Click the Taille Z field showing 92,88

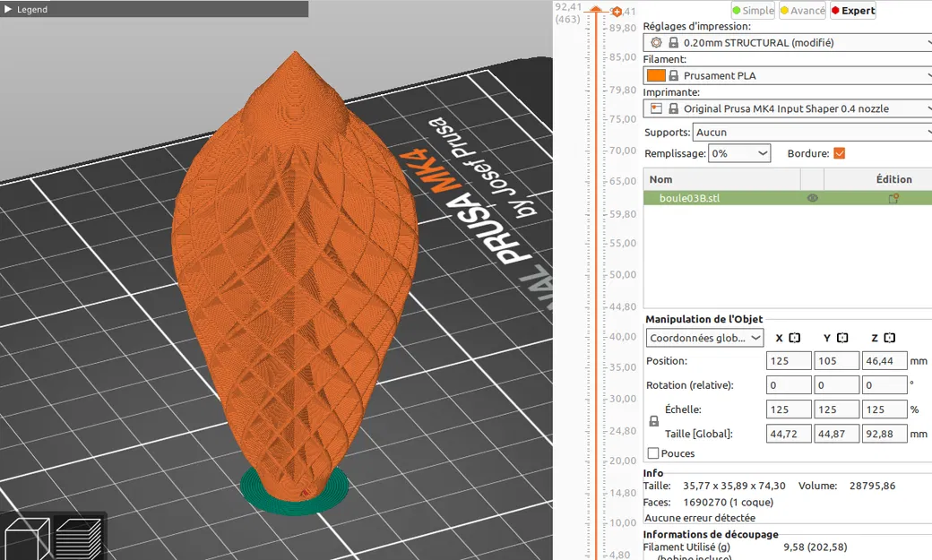[885, 434]
